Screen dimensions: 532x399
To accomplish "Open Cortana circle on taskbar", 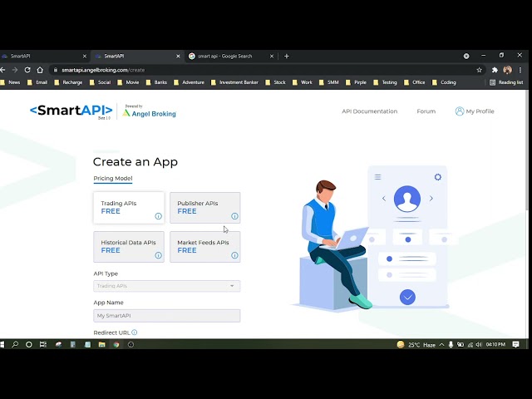I will 29,344.
